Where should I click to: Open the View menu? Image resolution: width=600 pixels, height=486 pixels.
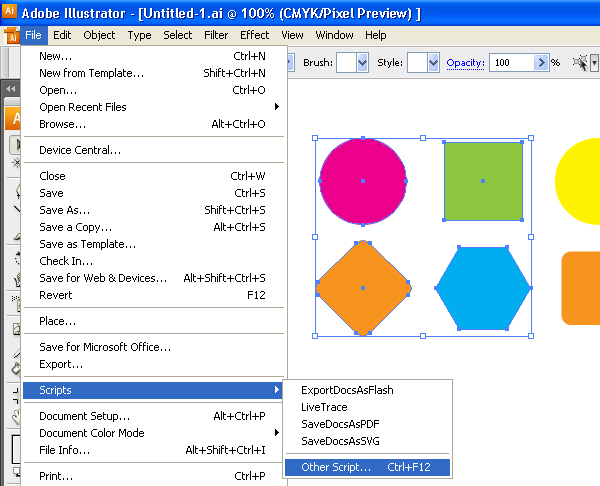(x=292, y=35)
